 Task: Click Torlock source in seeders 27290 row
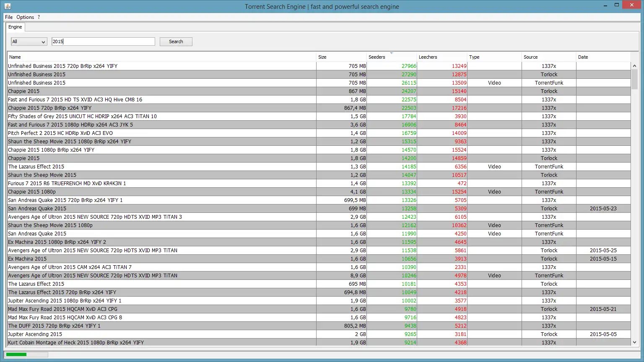click(549, 74)
